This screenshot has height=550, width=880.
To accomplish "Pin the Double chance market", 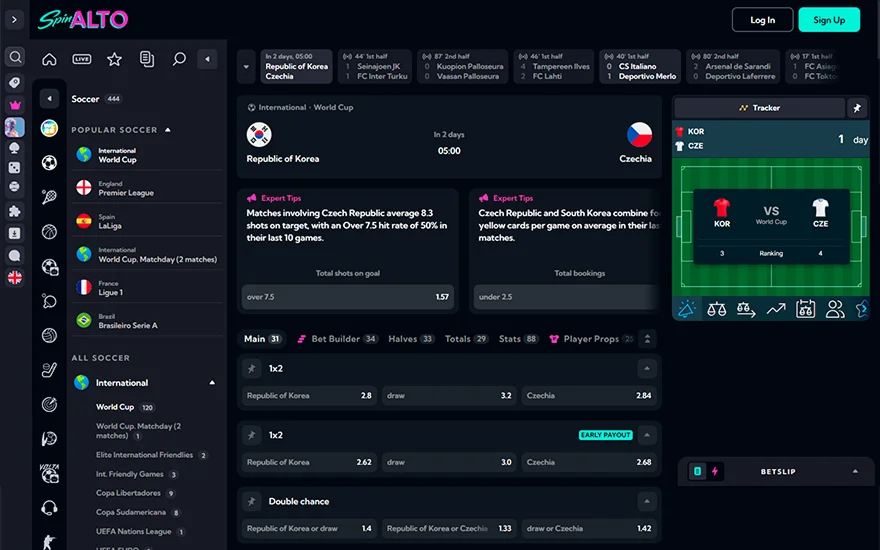I will point(251,501).
